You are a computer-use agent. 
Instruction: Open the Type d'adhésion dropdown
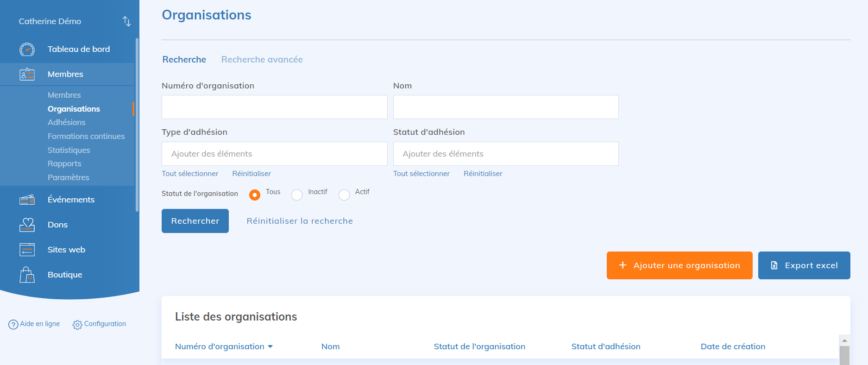pyautogui.click(x=274, y=154)
